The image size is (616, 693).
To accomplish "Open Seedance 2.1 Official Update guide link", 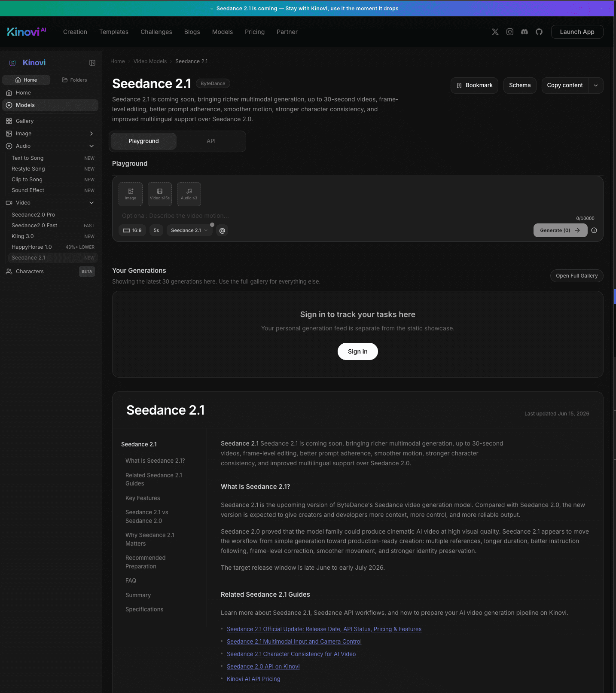I will tap(324, 629).
